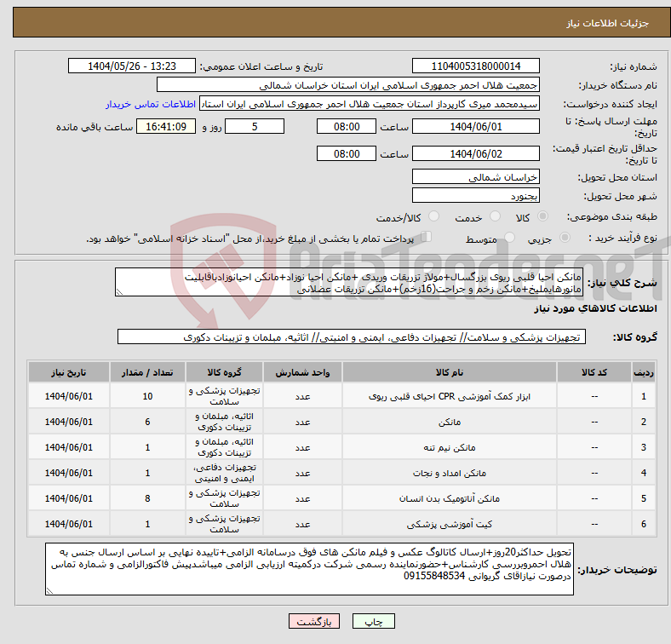Click item name مانکن نیم تنه
Screen dimensions: 671x644
[x=450, y=447]
